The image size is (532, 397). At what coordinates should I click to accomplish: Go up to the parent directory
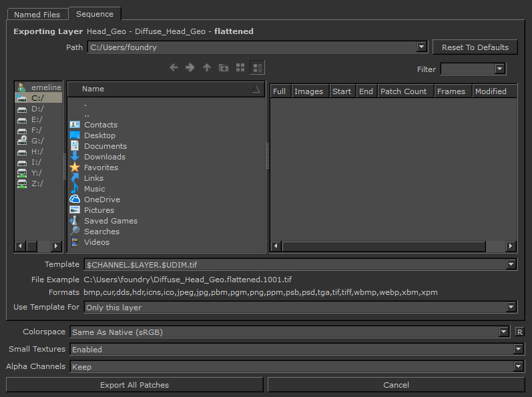[207, 67]
